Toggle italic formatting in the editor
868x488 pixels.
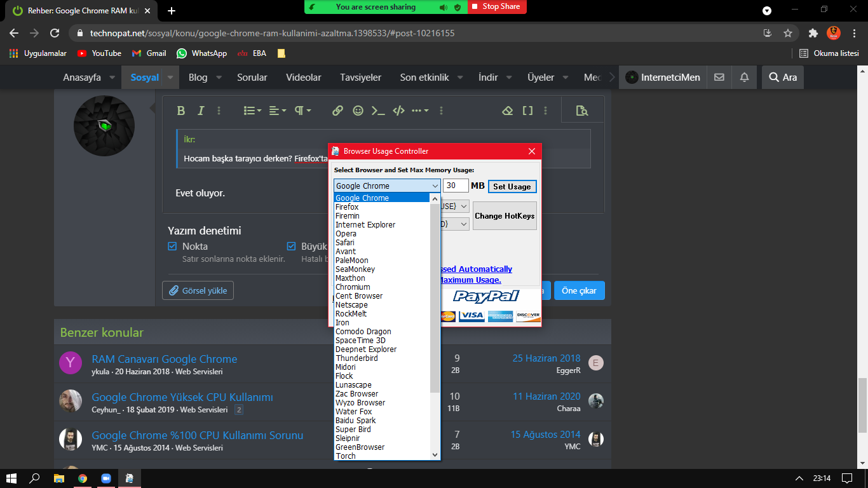(201, 111)
